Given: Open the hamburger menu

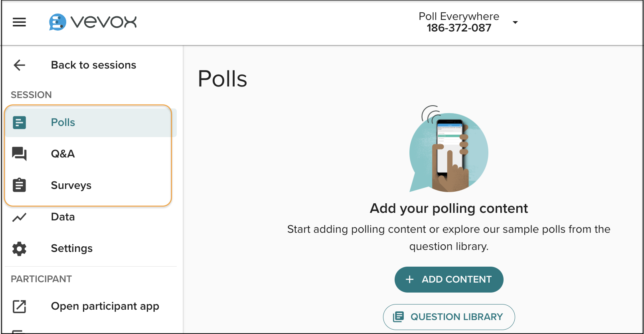Looking at the screenshot, I should (19, 22).
